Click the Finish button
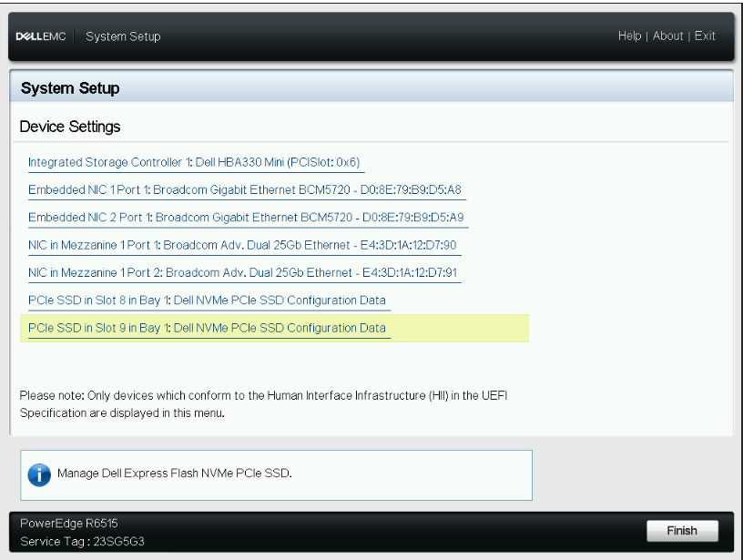 [682, 531]
